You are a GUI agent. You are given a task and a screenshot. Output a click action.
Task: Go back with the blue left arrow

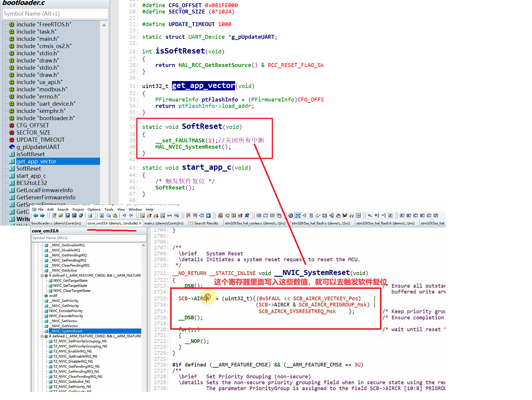click(36, 215)
